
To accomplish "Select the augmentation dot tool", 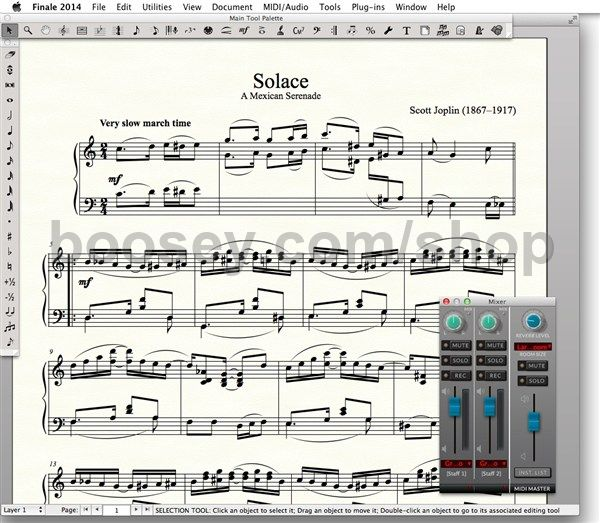I will (10, 221).
